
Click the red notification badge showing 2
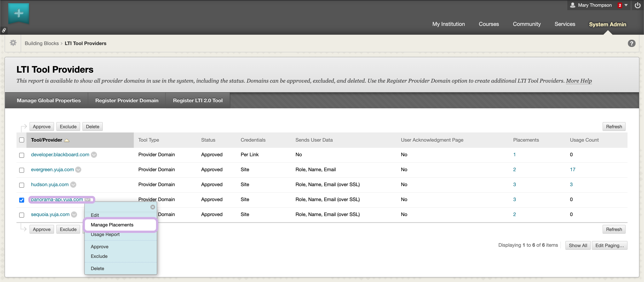pos(620,5)
